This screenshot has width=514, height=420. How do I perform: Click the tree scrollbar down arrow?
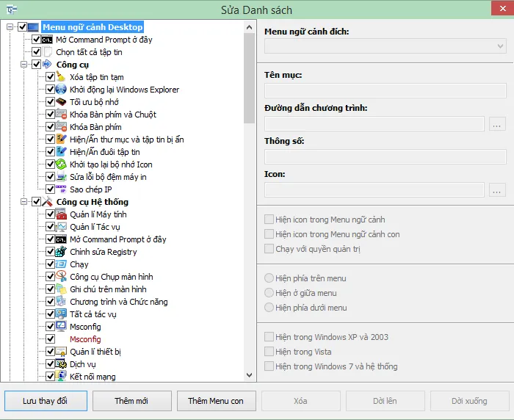tap(249, 374)
